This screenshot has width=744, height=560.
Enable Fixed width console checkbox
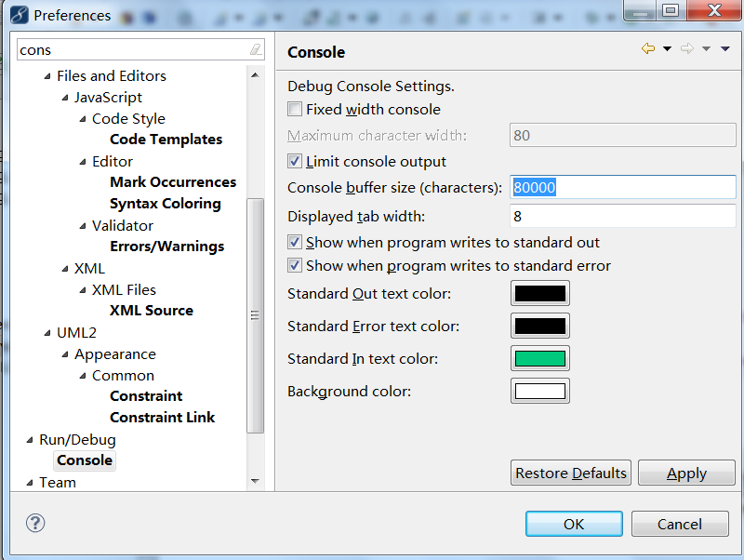[295, 109]
